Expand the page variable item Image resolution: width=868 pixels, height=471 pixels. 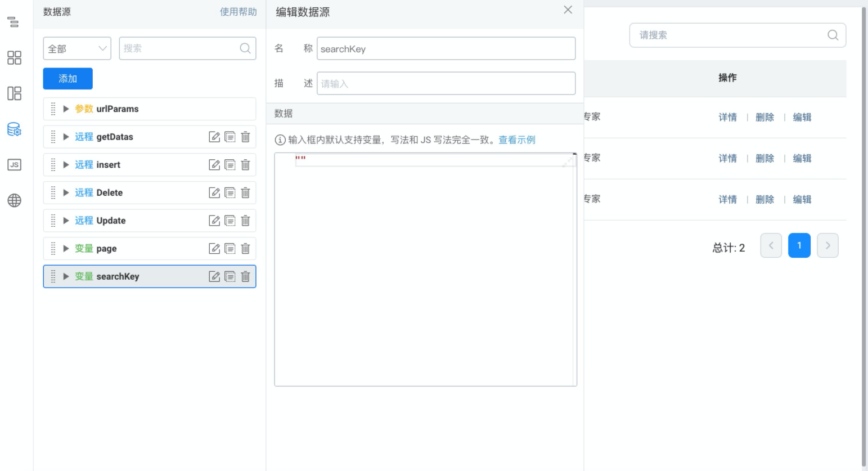coord(66,248)
